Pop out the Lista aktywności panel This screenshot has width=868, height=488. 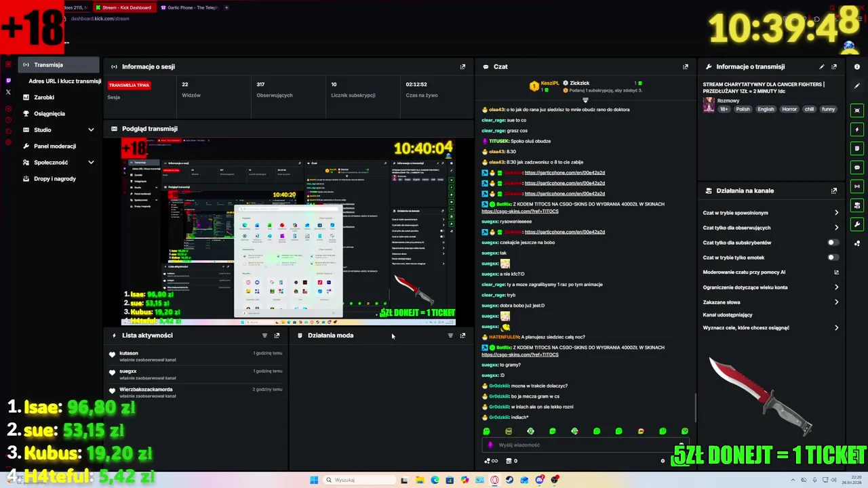point(277,335)
